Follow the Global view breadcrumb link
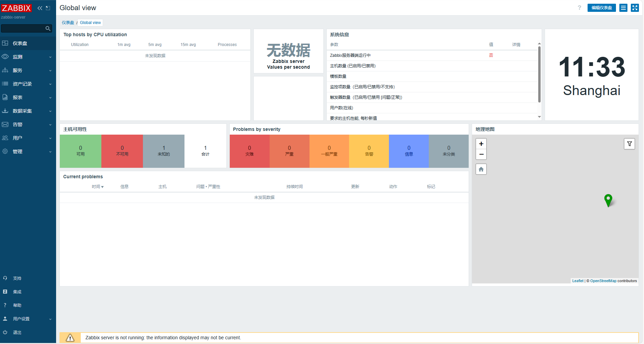Screen dimensions: 644x344 [90, 23]
